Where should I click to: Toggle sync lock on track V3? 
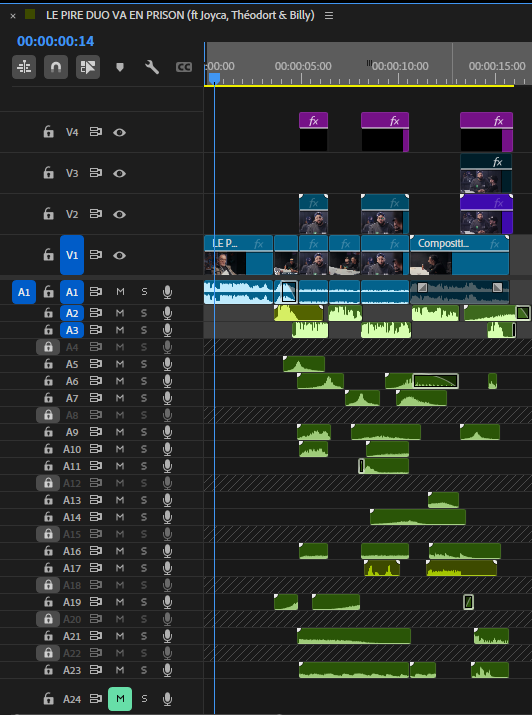coord(96,173)
